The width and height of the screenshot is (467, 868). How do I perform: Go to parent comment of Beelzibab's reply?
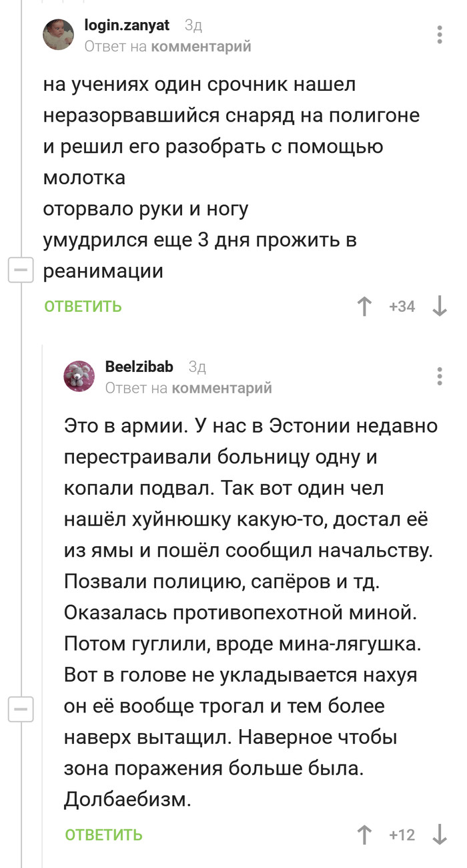[221, 387]
